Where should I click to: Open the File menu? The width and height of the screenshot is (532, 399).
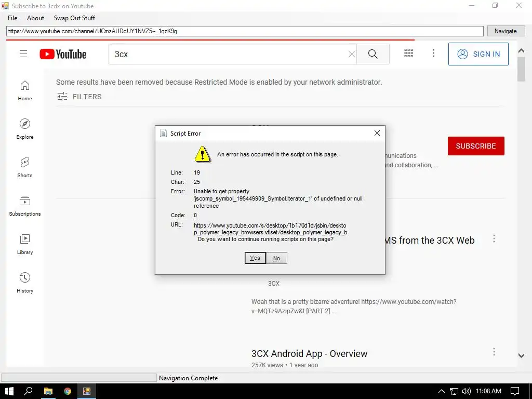[x=12, y=18]
